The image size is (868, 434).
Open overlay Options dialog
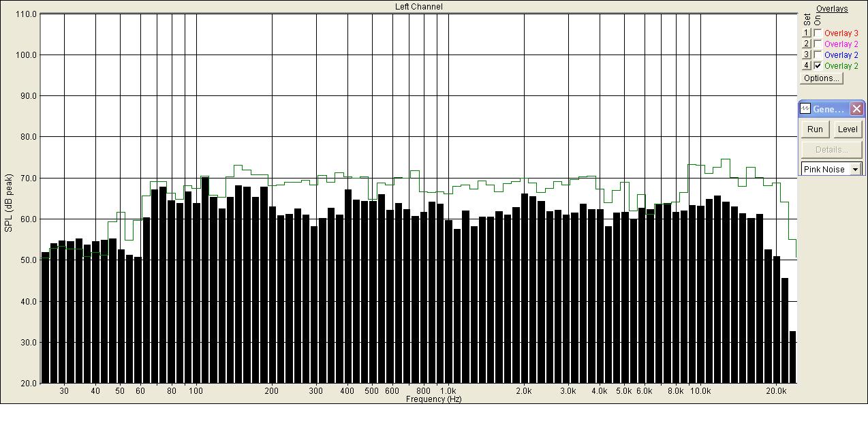(x=822, y=78)
